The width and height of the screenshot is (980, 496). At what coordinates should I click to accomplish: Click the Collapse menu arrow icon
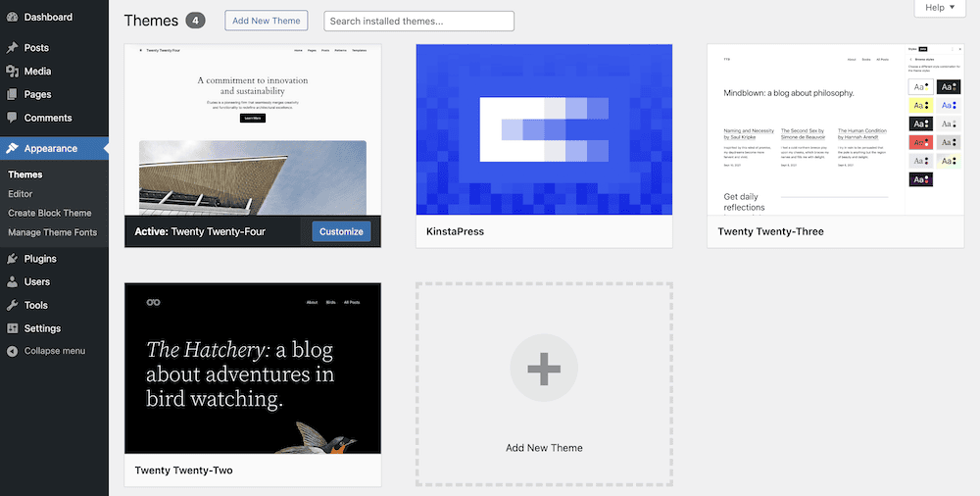click(12, 351)
